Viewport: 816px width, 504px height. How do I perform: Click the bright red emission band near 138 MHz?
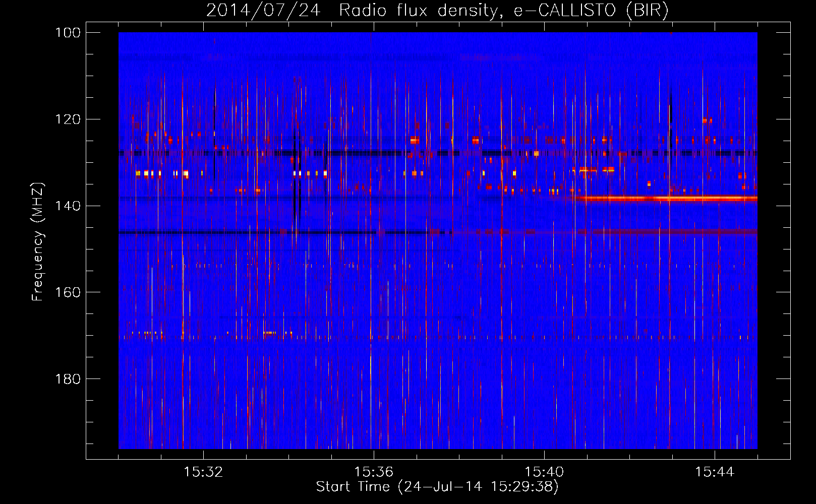[x=666, y=199]
